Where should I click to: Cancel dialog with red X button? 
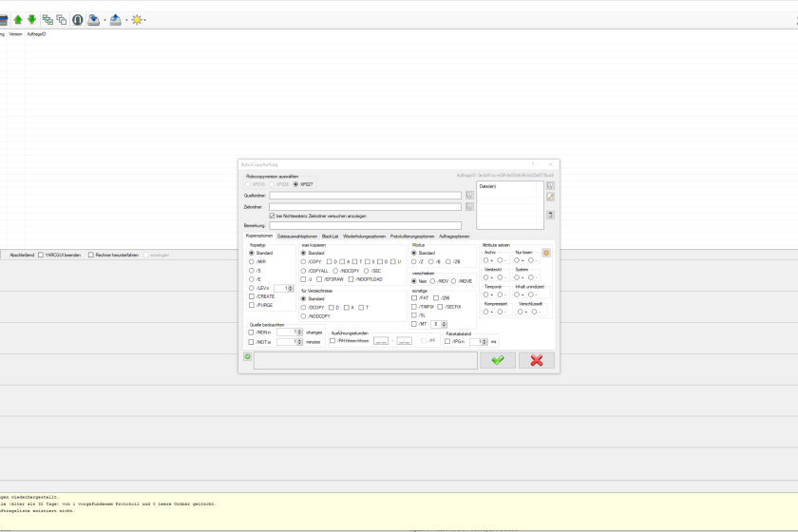point(537,360)
